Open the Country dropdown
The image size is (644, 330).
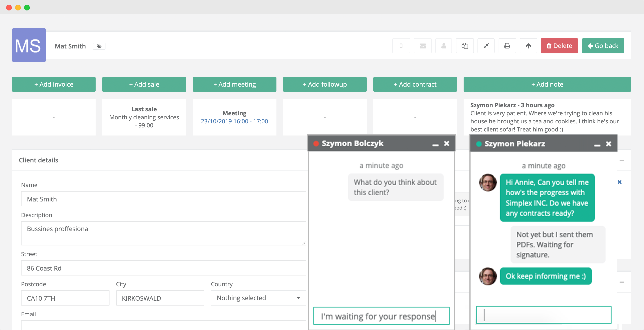click(258, 298)
